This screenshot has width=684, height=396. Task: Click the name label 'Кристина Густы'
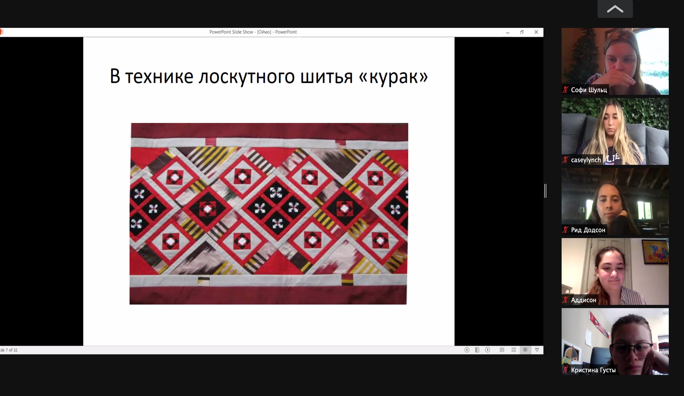click(x=593, y=370)
